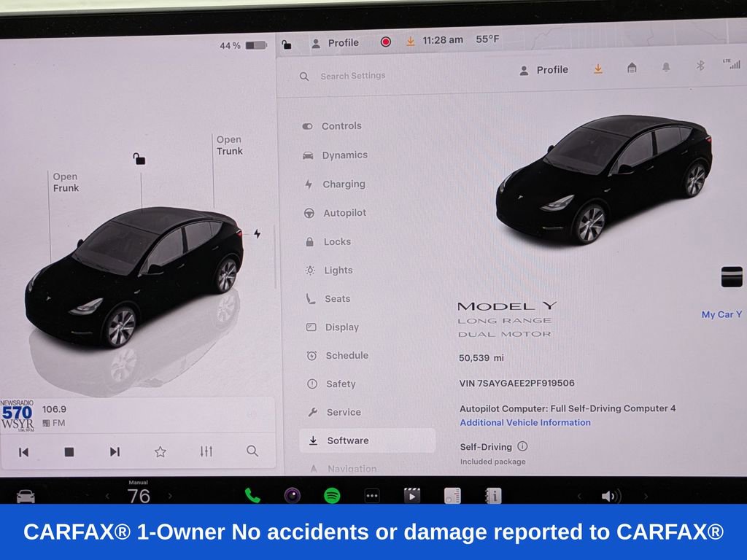Tap the LTE signal strength icon

tap(732, 63)
